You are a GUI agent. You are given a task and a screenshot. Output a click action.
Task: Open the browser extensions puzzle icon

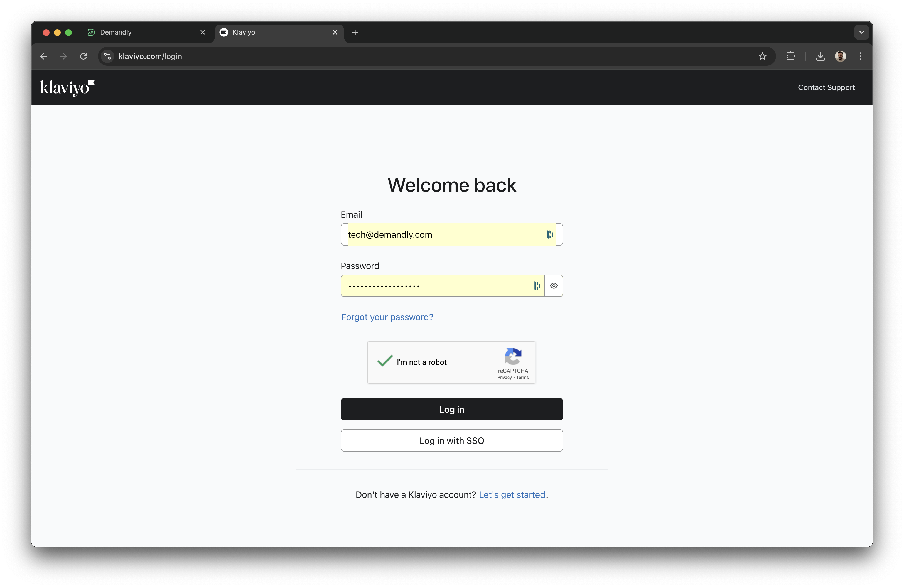point(790,56)
